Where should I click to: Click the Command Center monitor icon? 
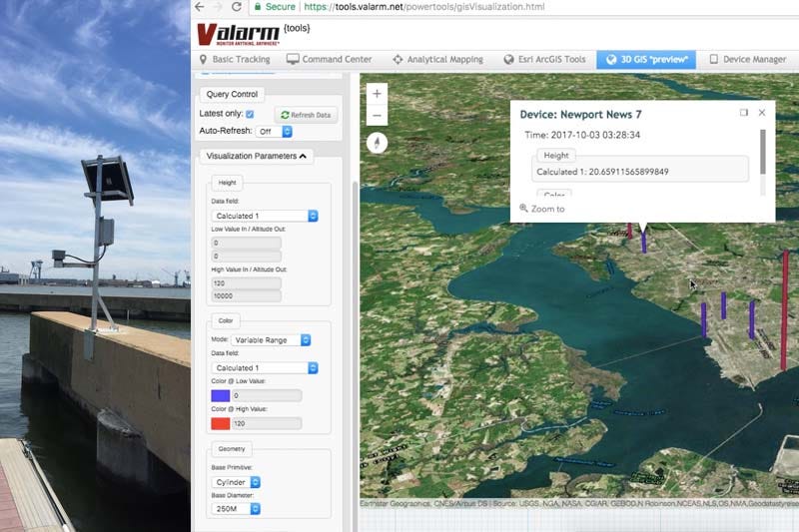tap(293, 59)
